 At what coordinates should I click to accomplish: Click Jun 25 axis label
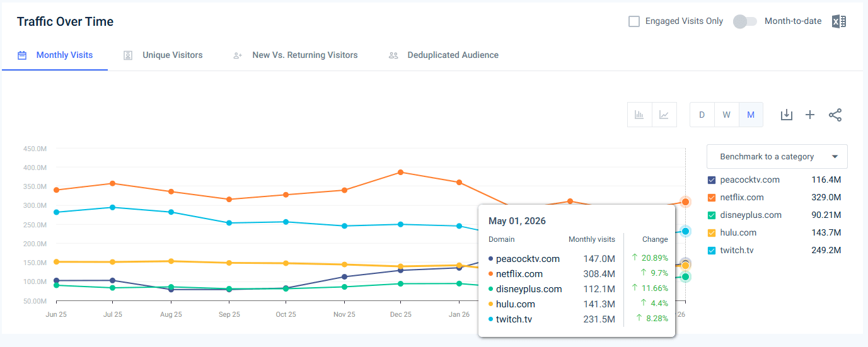(x=56, y=314)
